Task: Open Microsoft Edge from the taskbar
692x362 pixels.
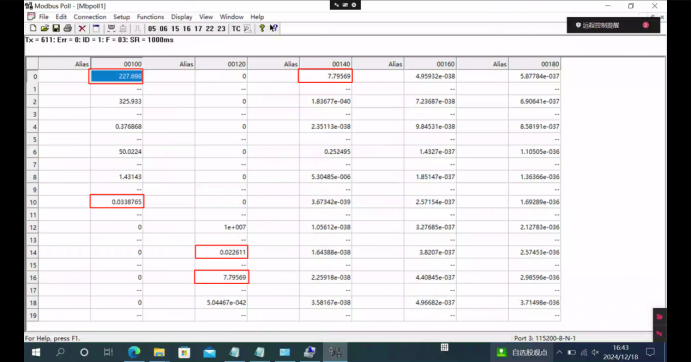Action: tap(134, 352)
